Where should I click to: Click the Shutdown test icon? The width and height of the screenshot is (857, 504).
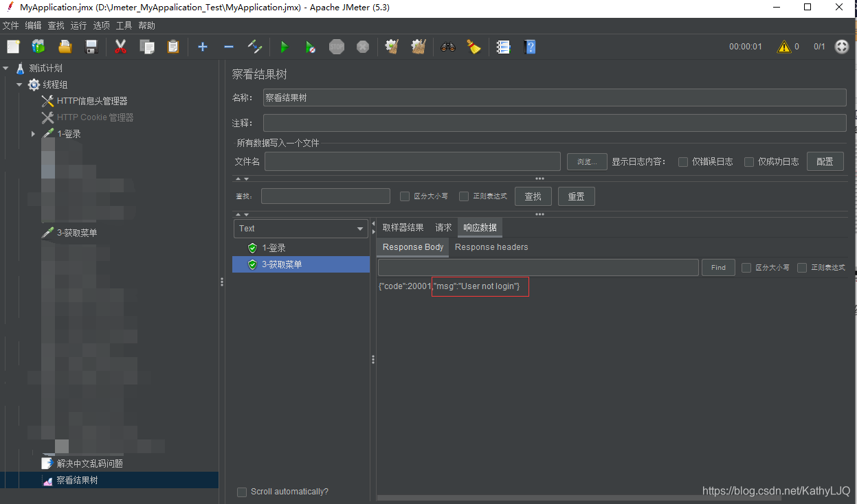click(363, 47)
